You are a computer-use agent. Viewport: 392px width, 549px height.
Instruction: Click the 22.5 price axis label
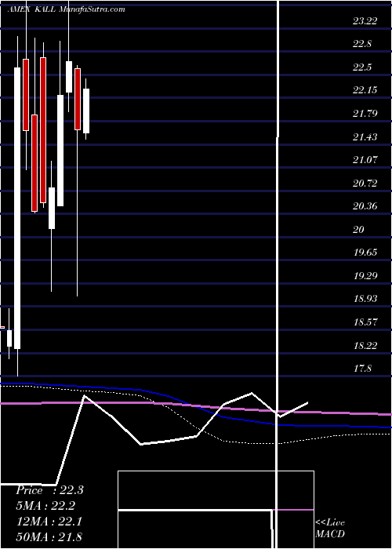362,67
